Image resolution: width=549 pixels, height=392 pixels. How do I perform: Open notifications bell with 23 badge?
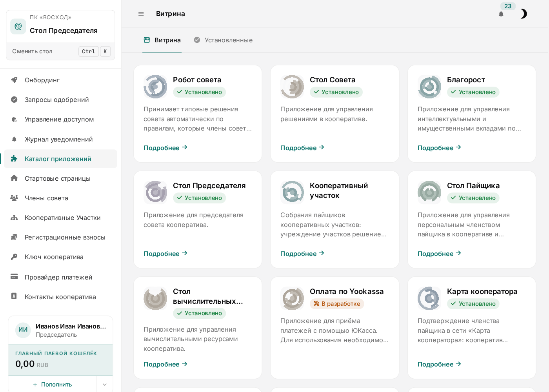pos(501,14)
